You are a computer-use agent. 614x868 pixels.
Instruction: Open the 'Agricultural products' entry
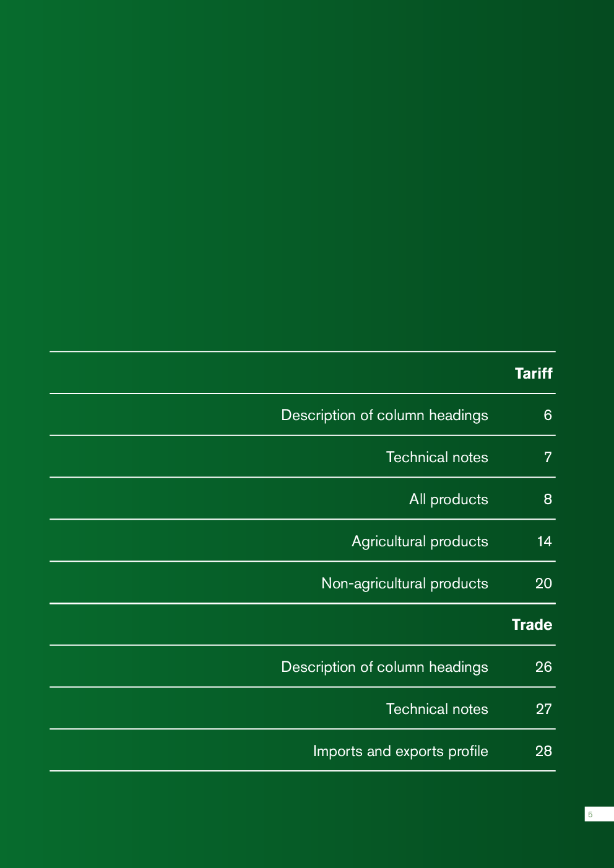coord(420,541)
